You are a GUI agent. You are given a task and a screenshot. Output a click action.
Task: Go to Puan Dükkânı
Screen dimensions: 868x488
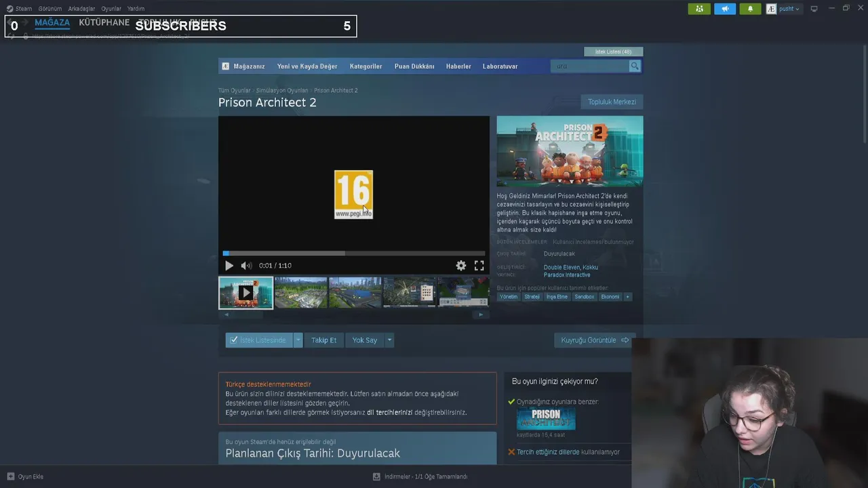click(414, 66)
